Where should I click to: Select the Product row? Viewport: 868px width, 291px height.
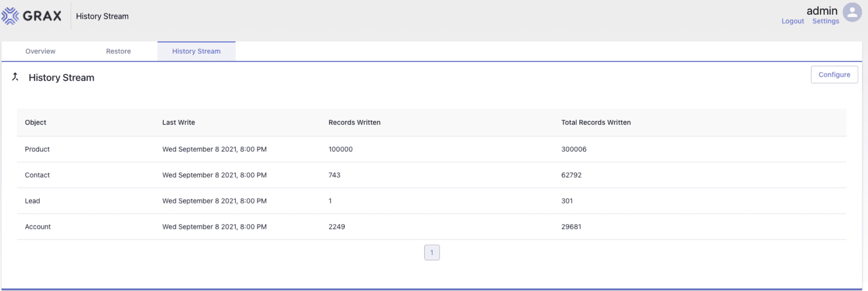[37, 149]
